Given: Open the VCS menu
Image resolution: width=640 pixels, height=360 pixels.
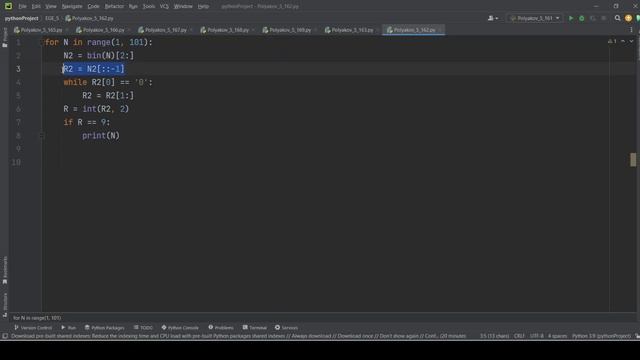Looking at the screenshot, I should [x=164, y=6].
